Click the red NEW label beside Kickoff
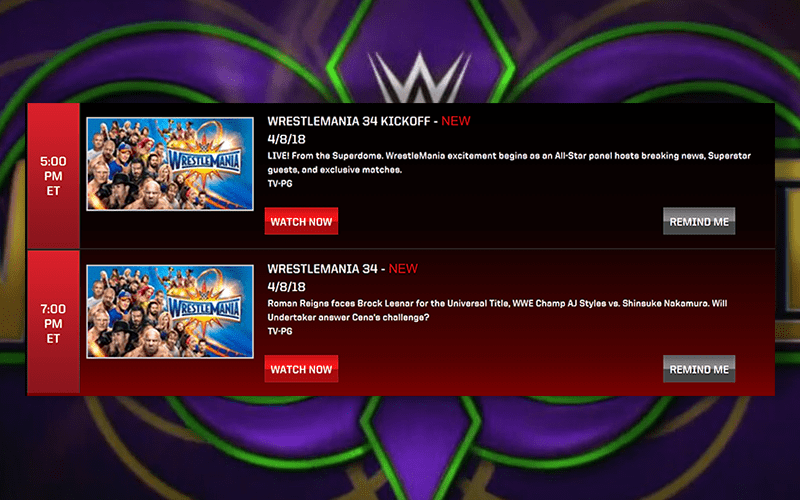 pyautogui.click(x=456, y=121)
